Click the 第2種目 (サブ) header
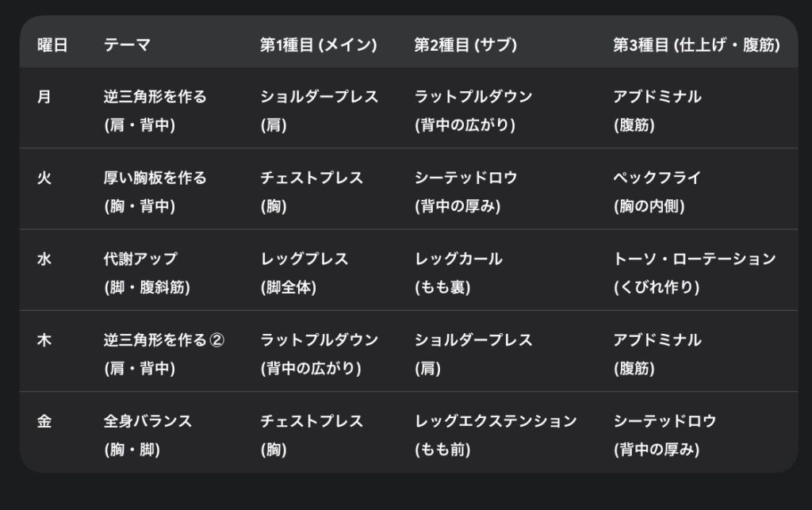812x510 pixels. [x=465, y=46]
